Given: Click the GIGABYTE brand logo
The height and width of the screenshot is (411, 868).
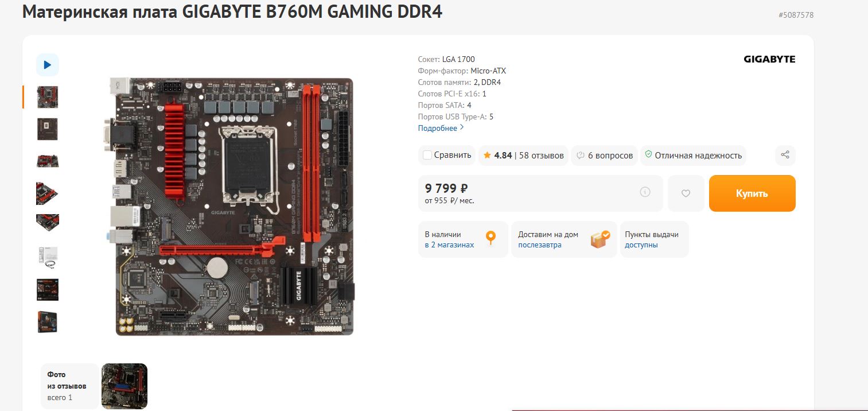Looking at the screenshot, I should (769, 59).
